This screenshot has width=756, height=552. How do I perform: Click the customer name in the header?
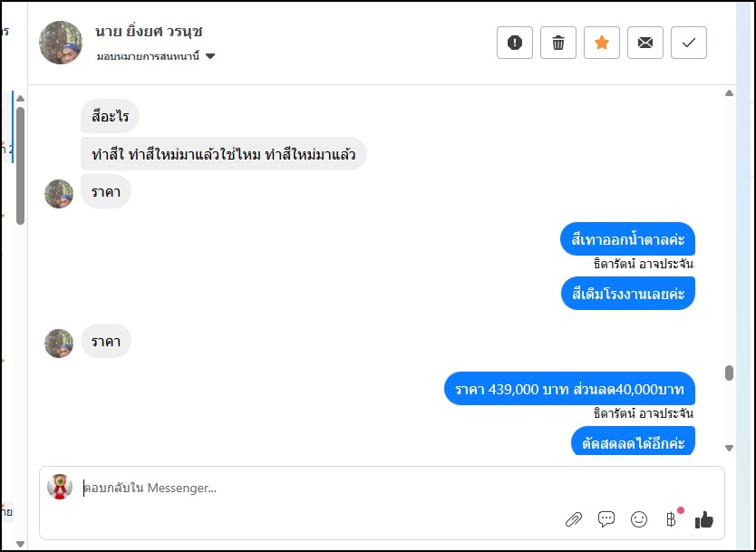pos(149,31)
